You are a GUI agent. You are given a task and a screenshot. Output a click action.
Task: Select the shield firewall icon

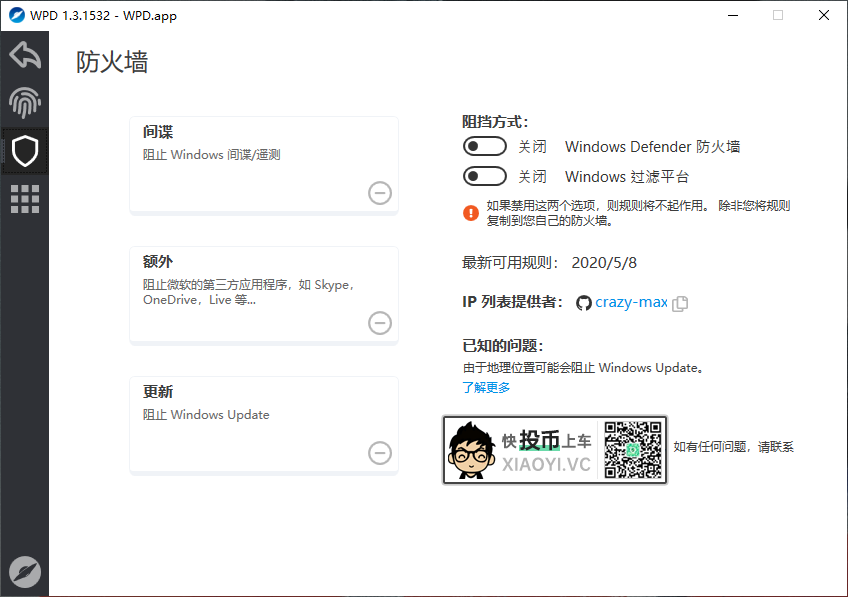pos(24,151)
